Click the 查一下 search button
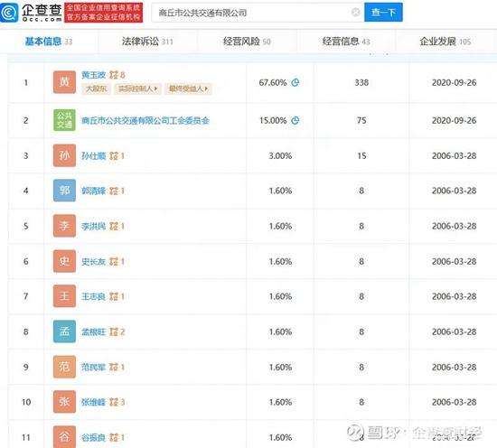The height and width of the screenshot is (448, 497). [383, 12]
